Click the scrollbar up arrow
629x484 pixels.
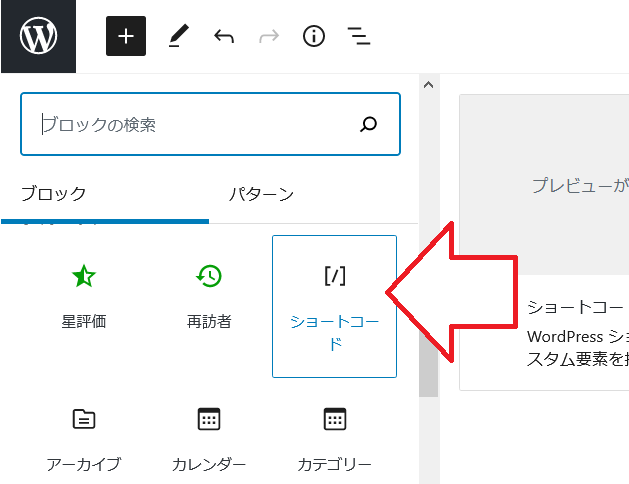click(x=428, y=84)
